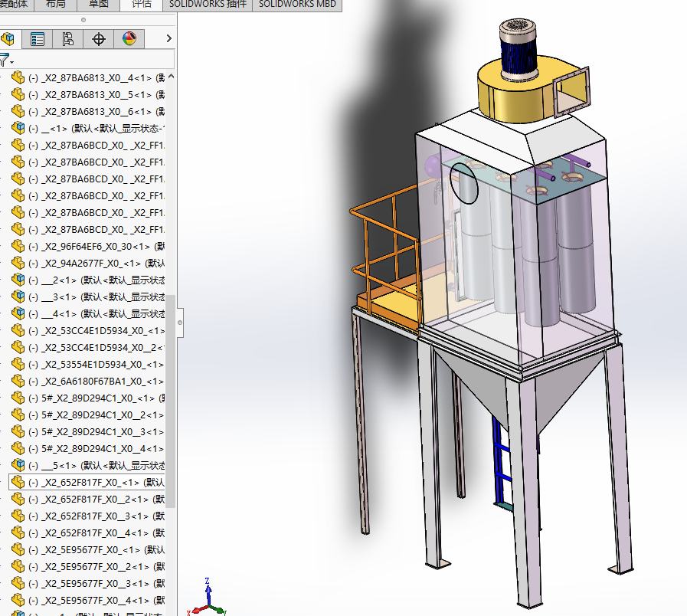The height and width of the screenshot is (616, 687).
Task: Click the part icon of _X2_5E95677F_X0__3<1>
Action: tap(18, 583)
